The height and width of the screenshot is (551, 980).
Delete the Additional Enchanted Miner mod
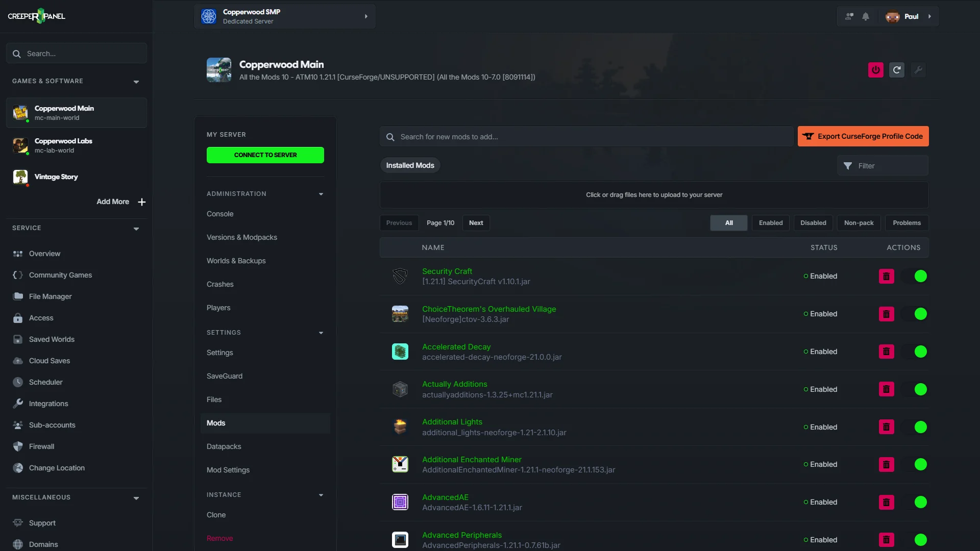tap(887, 464)
